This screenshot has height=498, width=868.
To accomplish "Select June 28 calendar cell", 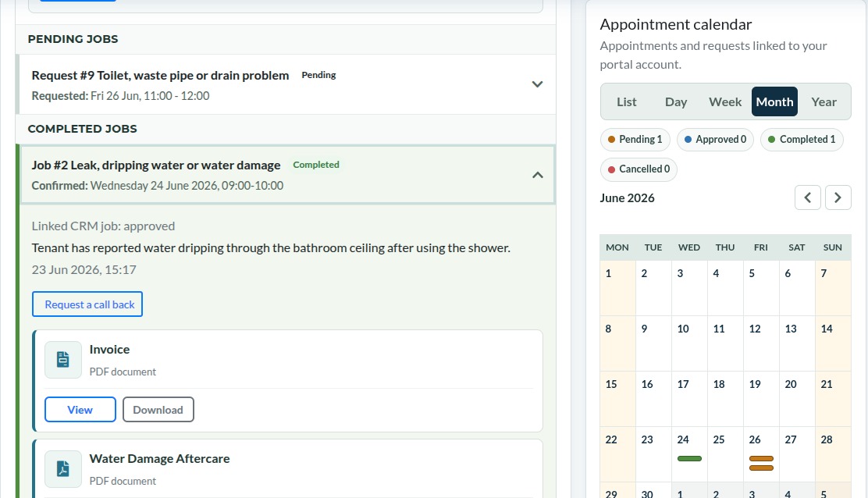I will click(x=833, y=454).
